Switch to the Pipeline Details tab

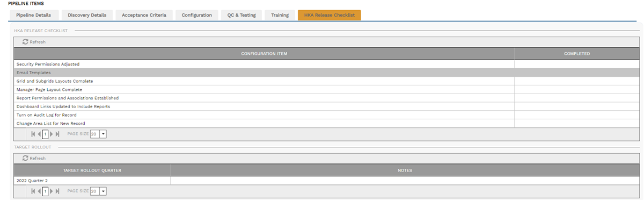pyautogui.click(x=34, y=15)
